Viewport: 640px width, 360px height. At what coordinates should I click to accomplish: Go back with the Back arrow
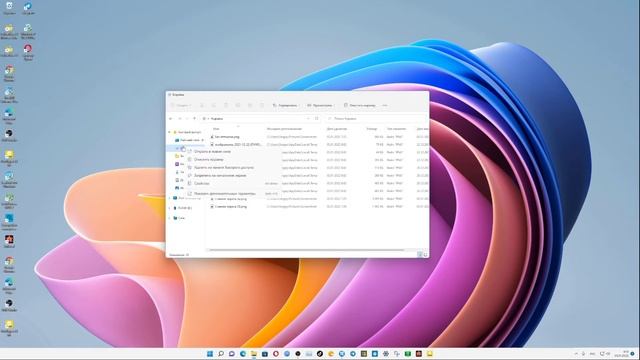pos(171,118)
